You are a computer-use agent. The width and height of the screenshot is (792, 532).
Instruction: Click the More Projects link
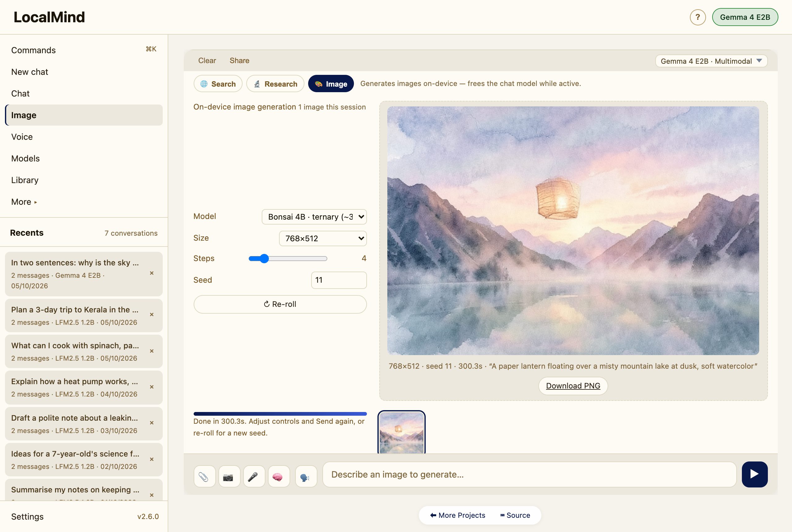coord(458,515)
